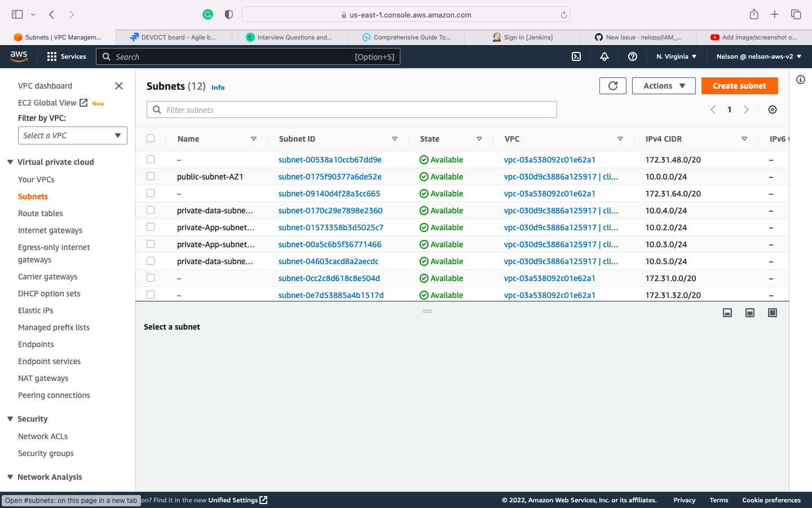Open AWS CloudShell from the navigation bar

(x=576, y=56)
